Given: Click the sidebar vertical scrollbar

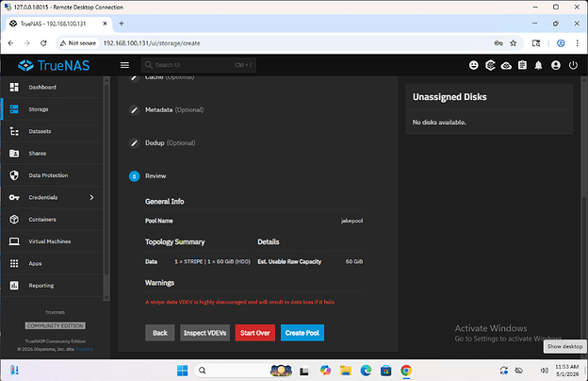Looking at the screenshot, I should [106, 180].
